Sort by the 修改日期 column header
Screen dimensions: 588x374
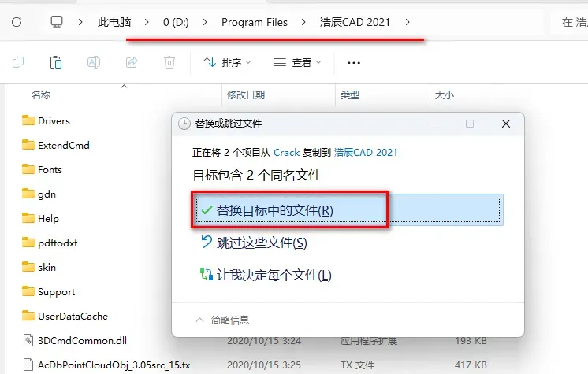246,94
